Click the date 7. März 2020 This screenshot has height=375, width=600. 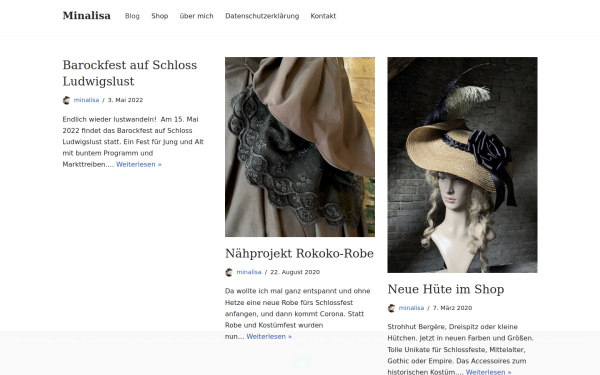pos(452,308)
